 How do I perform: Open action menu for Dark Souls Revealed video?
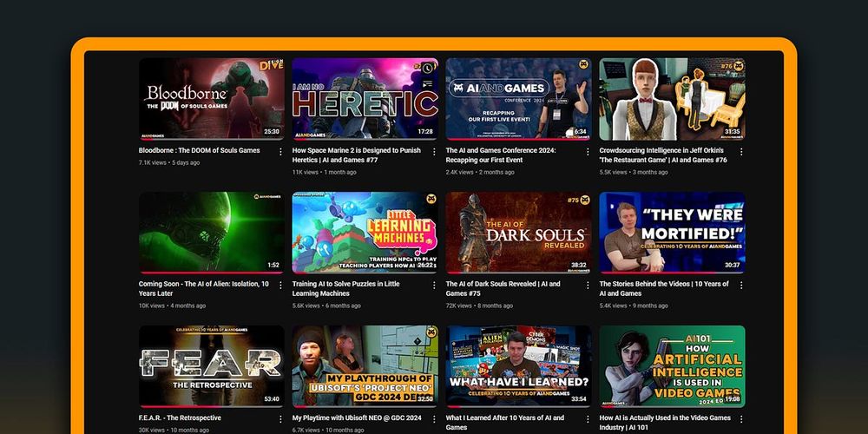(x=588, y=285)
